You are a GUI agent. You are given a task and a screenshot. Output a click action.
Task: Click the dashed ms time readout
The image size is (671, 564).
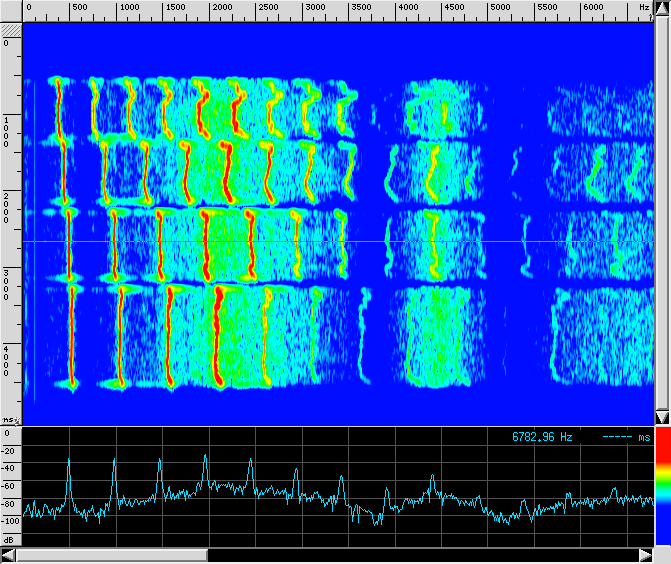(626, 437)
